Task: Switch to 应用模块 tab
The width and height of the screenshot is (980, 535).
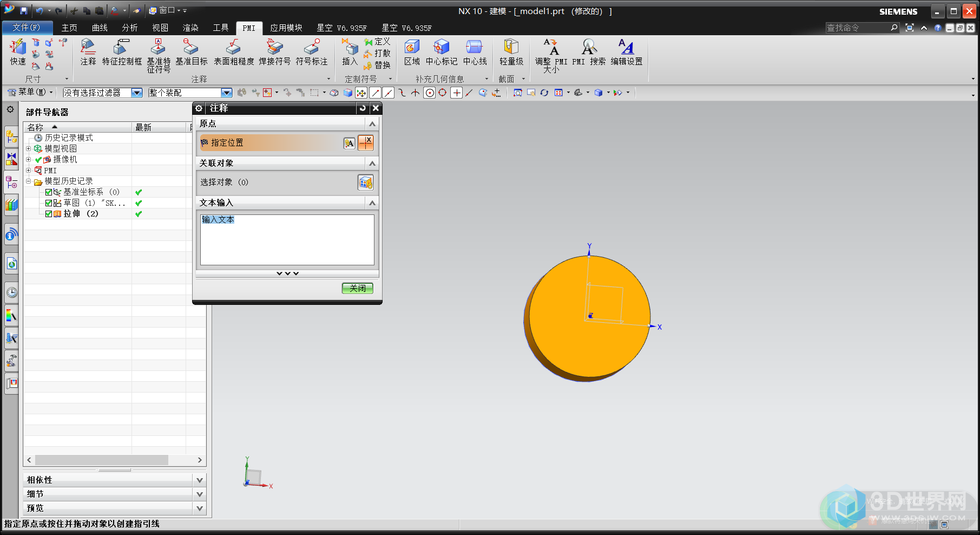Action: (x=286, y=28)
